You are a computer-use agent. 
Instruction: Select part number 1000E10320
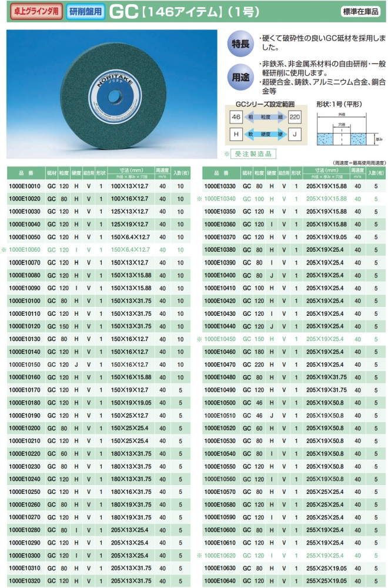coord(25,581)
